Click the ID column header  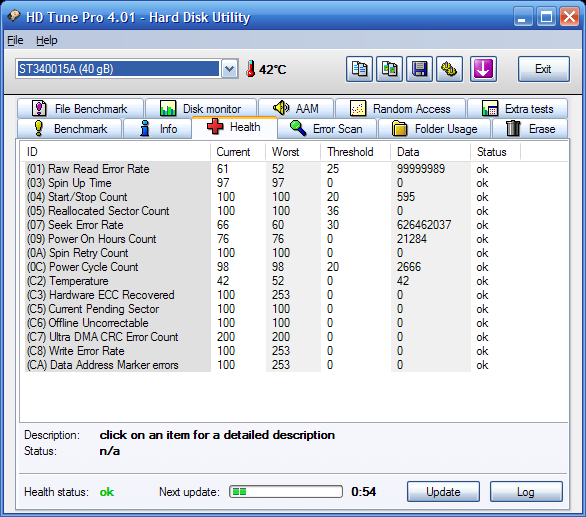(x=115, y=152)
